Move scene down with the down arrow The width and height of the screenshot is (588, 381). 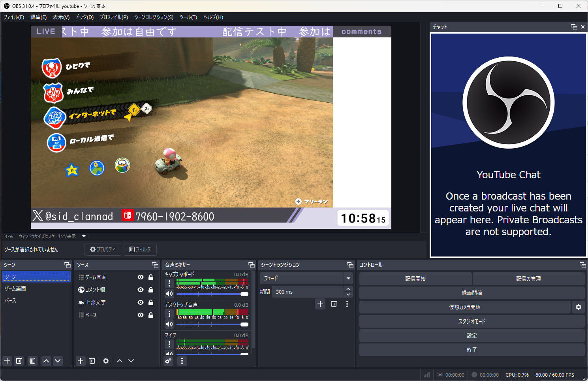pyautogui.click(x=58, y=361)
